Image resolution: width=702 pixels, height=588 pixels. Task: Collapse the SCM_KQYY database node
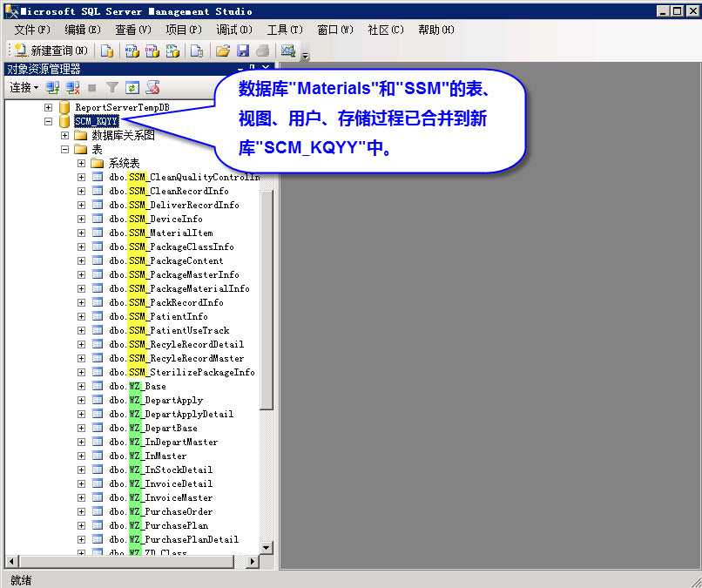coord(49,121)
